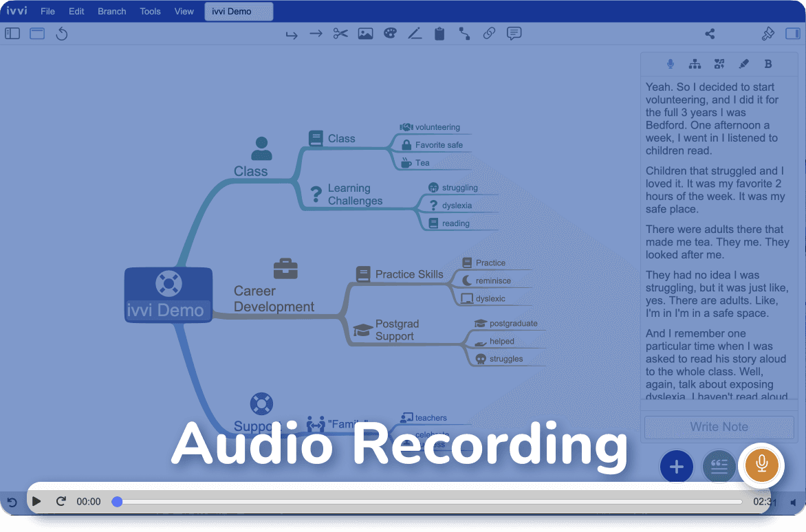
Task: Toggle the left sidebar panel
Action: point(12,33)
